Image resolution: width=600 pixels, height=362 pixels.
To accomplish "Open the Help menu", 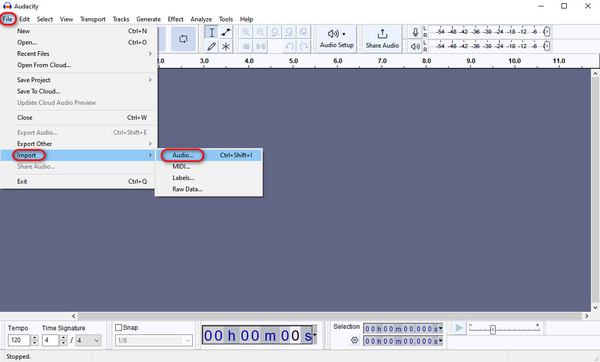I will 246,19.
